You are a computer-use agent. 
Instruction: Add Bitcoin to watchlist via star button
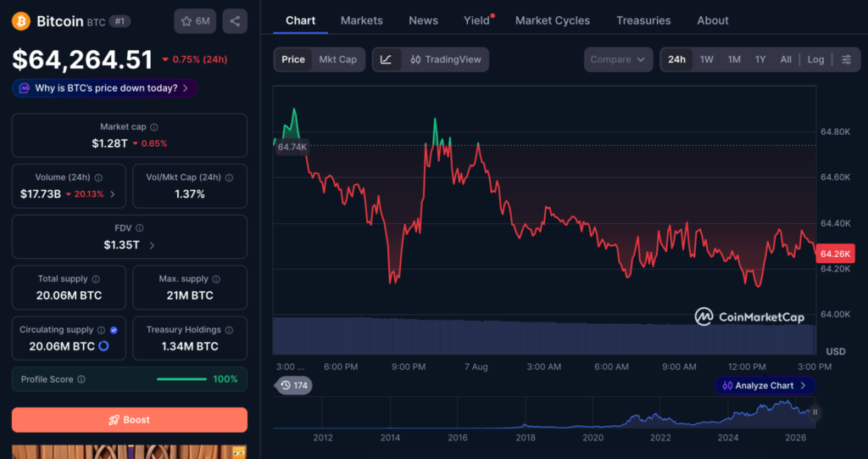[x=195, y=21]
